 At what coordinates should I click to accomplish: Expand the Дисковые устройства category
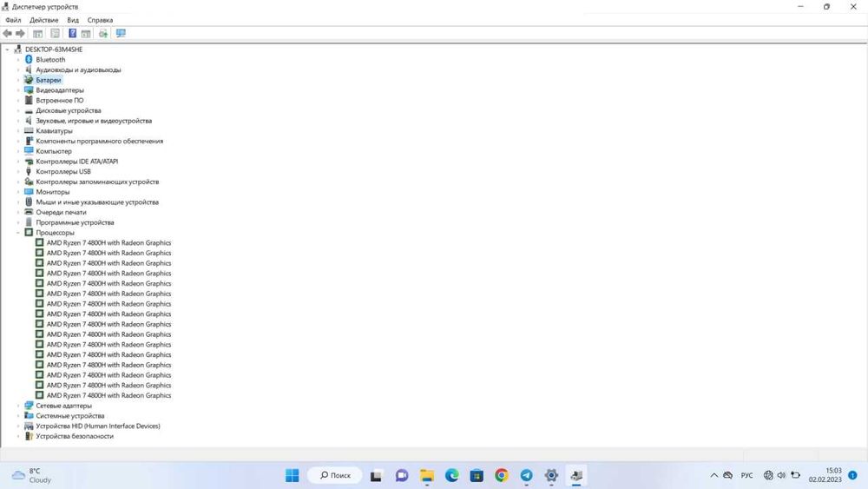pos(17,111)
